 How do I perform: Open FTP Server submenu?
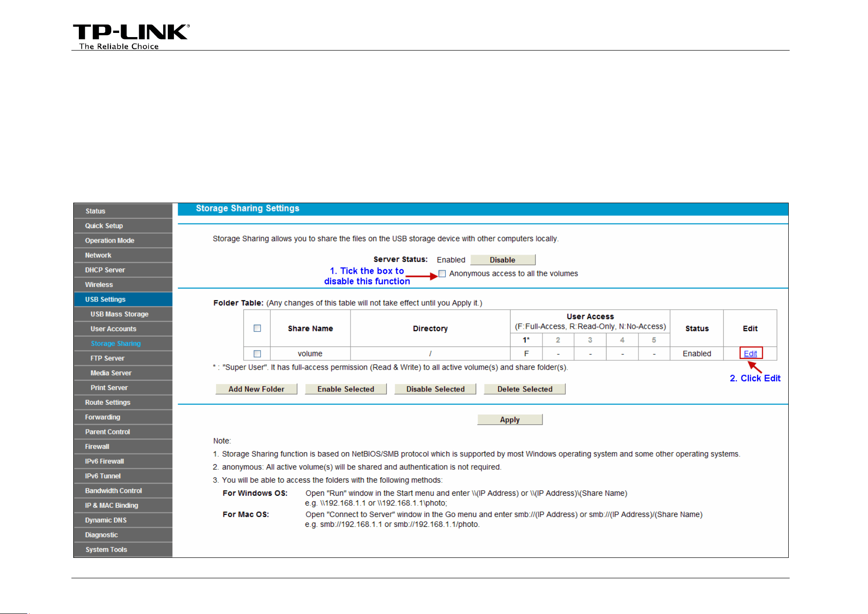(x=123, y=358)
